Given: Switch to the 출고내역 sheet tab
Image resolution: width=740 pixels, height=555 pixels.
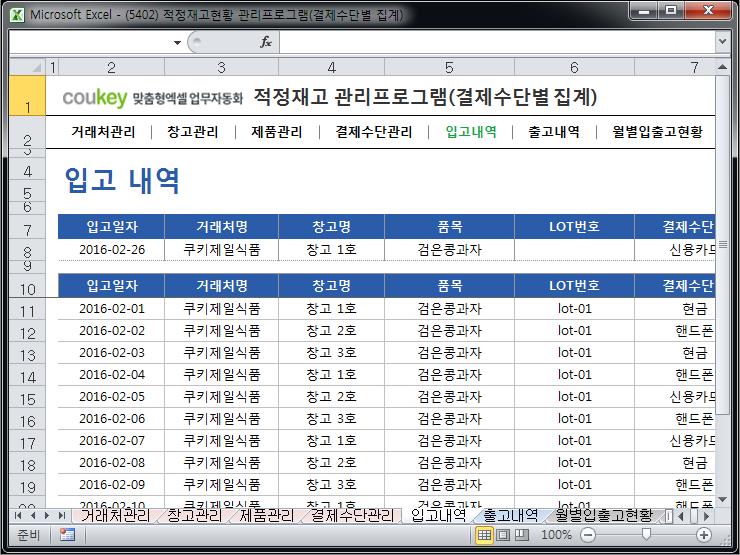Looking at the screenshot, I should pos(511,515).
